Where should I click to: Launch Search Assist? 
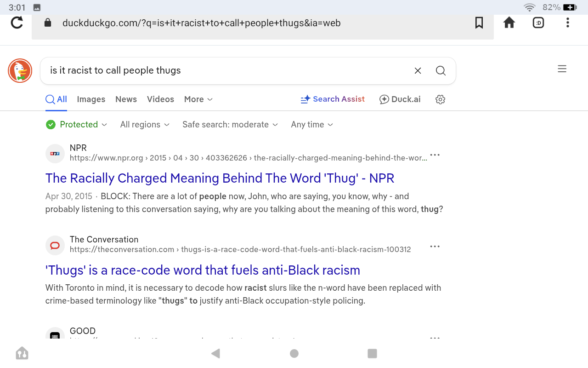(333, 99)
